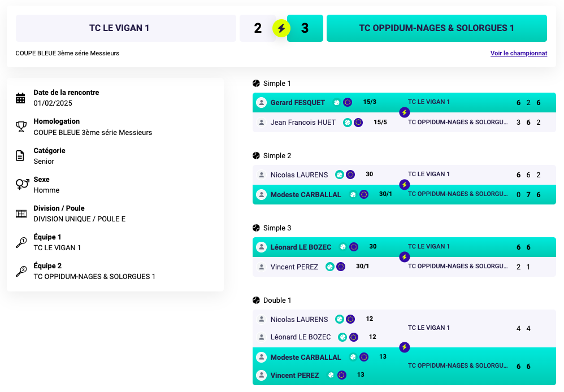This screenshot has height=392, width=564.
Task: Click the yellow lightning icon between scores
Action: tap(281, 28)
